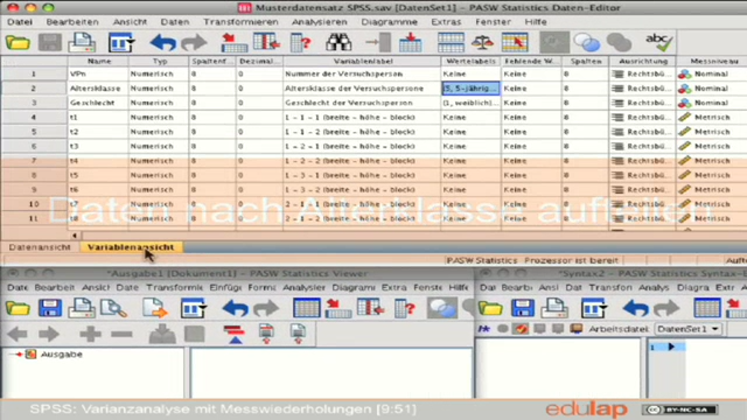Image resolution: width=747 pixels, height=420 pixels.
Task: Click the Split File toolbar icon
Action: [451, 43]
